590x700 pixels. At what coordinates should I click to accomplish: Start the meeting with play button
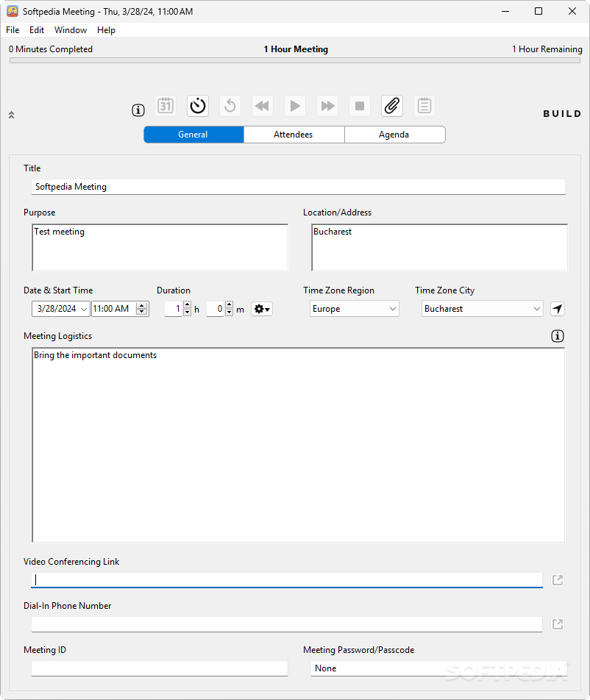click(x=295, y=106)
